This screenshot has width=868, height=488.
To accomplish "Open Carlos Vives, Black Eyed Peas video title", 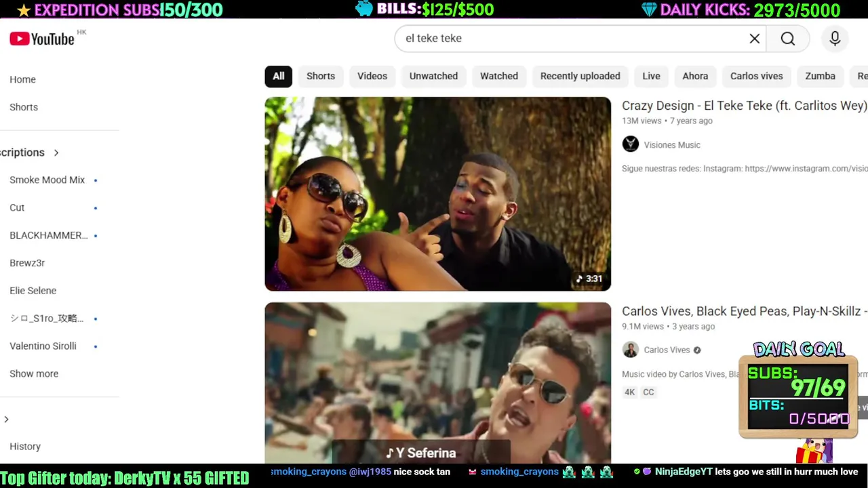I will (x=744, y=311).
